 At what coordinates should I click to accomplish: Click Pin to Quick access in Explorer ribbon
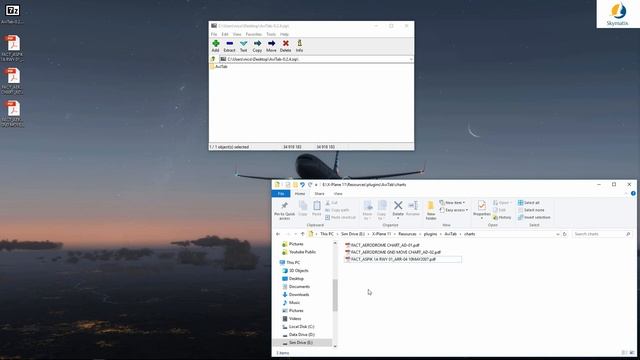click(x=284, y=210)
